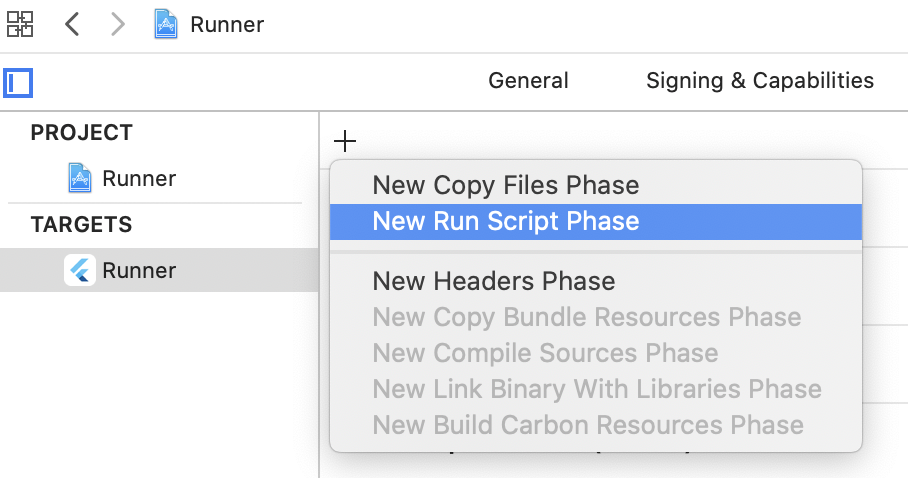Image resolution: width=908 pixels, height=478 pixels.
Task: Click the plus button to add a build phase
Action: point(344,141)
